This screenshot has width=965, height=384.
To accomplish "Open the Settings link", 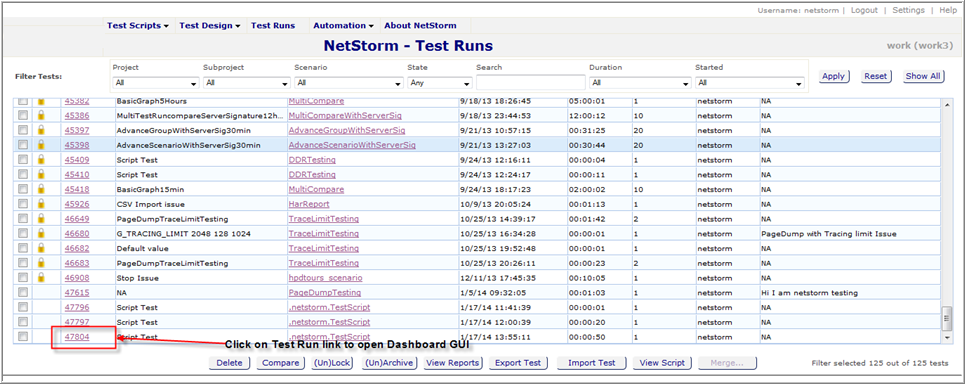I will pos(908,10).
